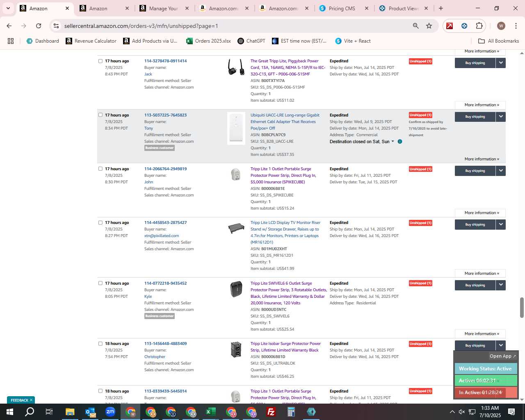Image resolution: width=525 pixels, height=420 pixels.
Task: Open Task View on taskbar
Action: 49,412
